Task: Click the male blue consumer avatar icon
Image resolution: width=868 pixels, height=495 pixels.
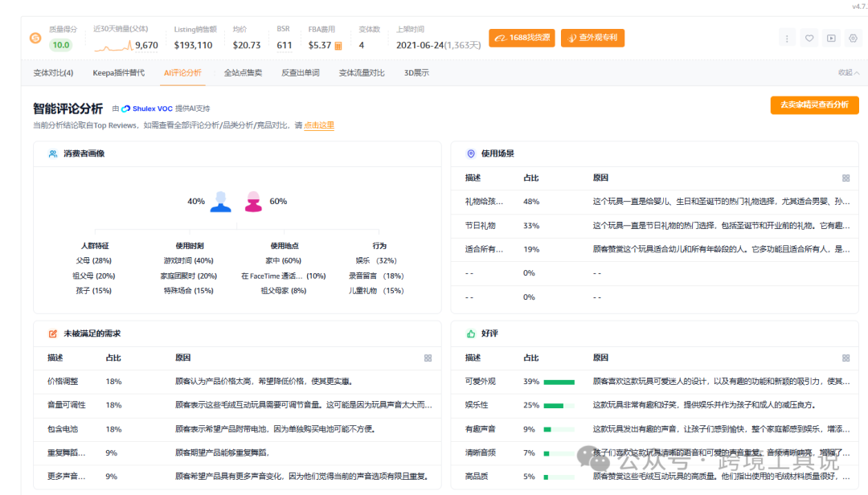Action: [221, 202]
